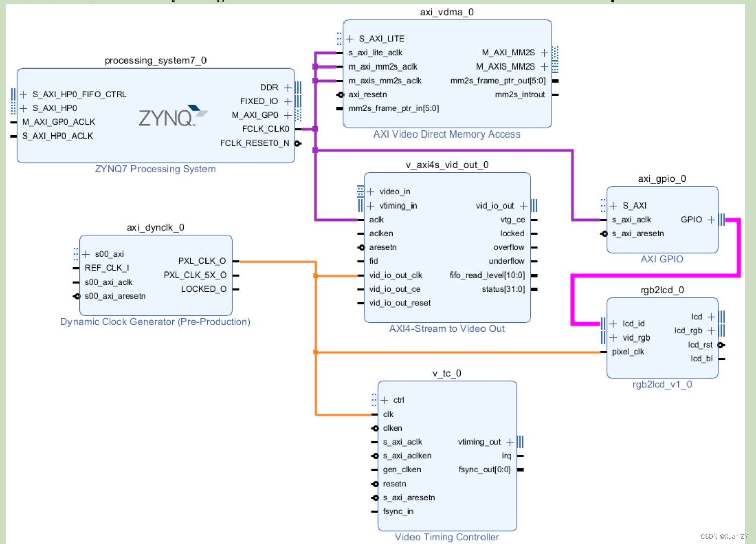The width and height of the screenshot is (756, 544).
Task: Click the Video Timing Controller label
Action: click(447, 537)
